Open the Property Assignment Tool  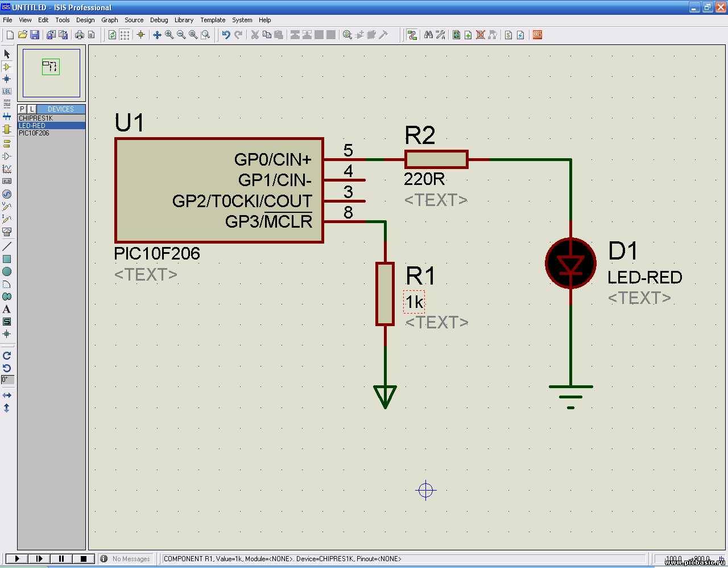click(441, 35)
